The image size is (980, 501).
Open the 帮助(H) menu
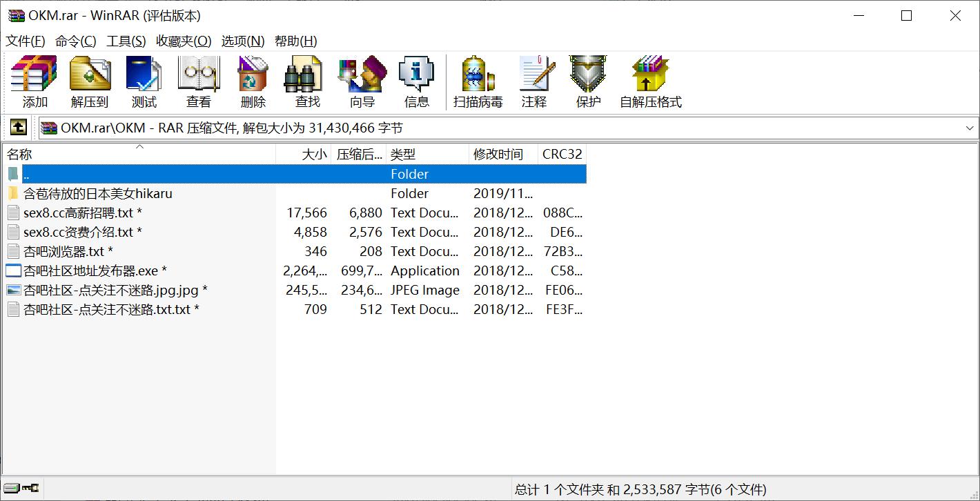point(296,41)
